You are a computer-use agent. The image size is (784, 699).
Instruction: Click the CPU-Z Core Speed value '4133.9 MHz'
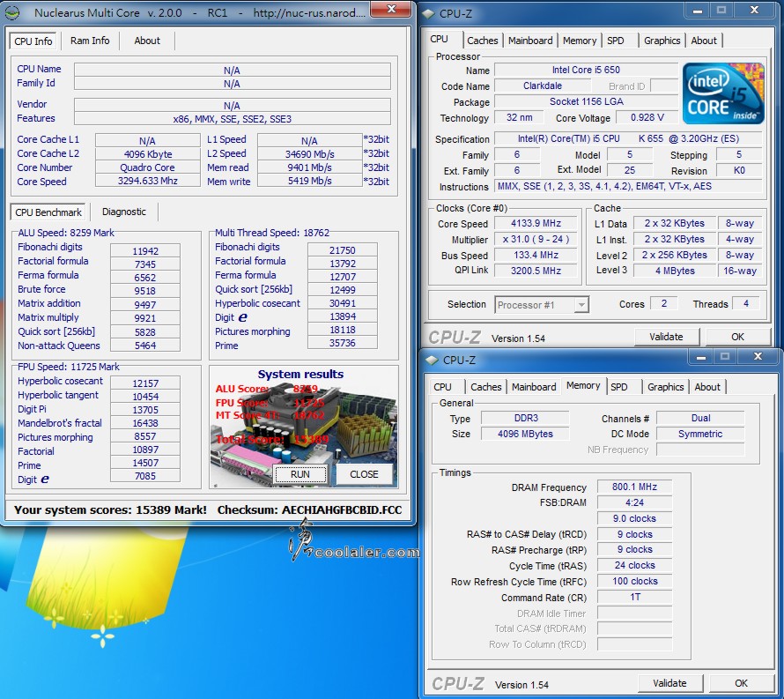[536, 223]
